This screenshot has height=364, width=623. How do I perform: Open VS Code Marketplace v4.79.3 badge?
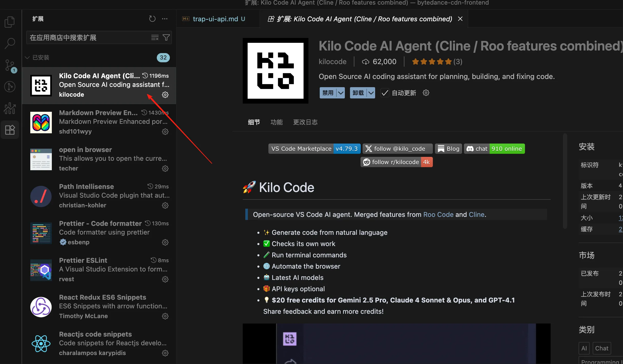[314, 149]
